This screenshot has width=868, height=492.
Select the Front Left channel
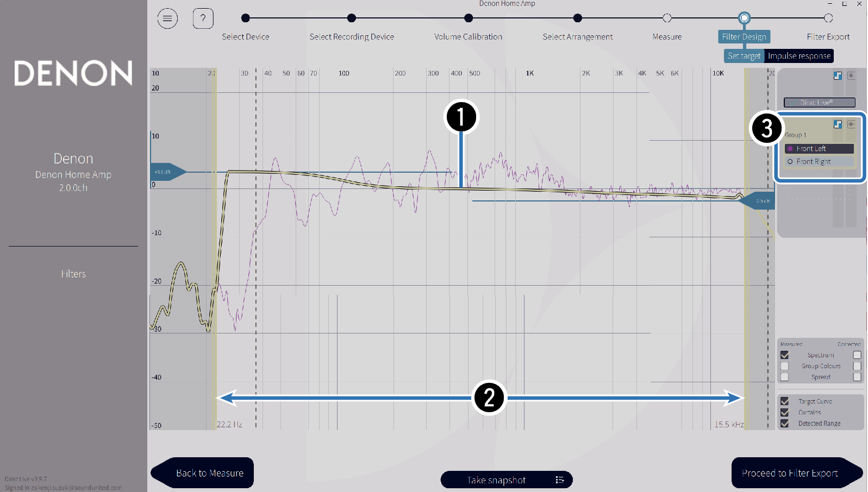point(820,149)
